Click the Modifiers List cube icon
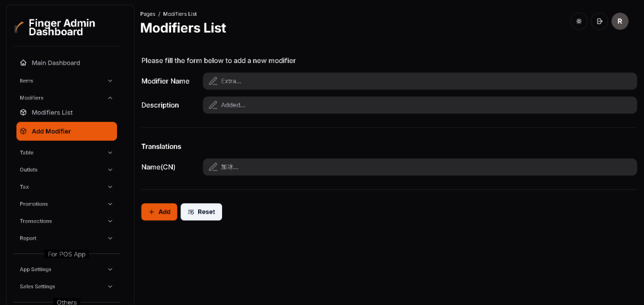 (x=23, y=113)
